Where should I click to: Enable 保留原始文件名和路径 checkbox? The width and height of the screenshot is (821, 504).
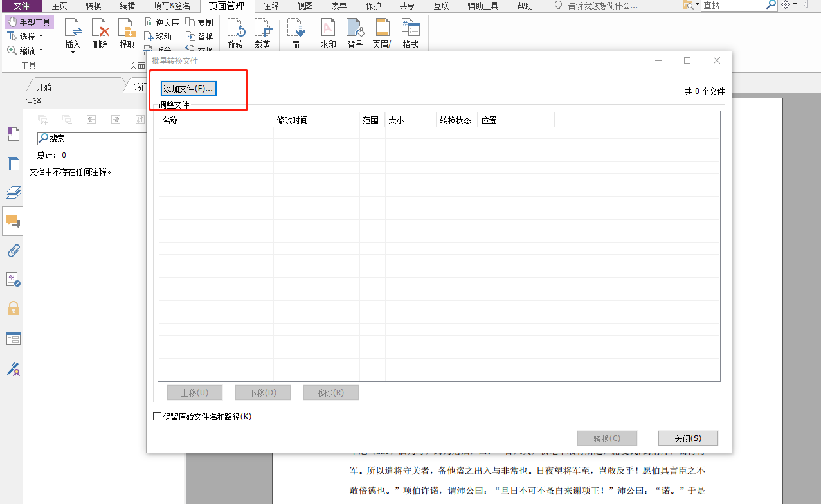[x=157, y=416]
